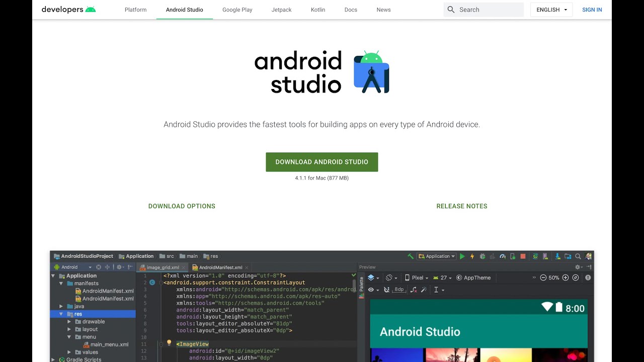The height and width of the screenshot is (362, 644).
Task: Open the Android project view dropdown
Action: pyautogui.click(x=73, y=267)
